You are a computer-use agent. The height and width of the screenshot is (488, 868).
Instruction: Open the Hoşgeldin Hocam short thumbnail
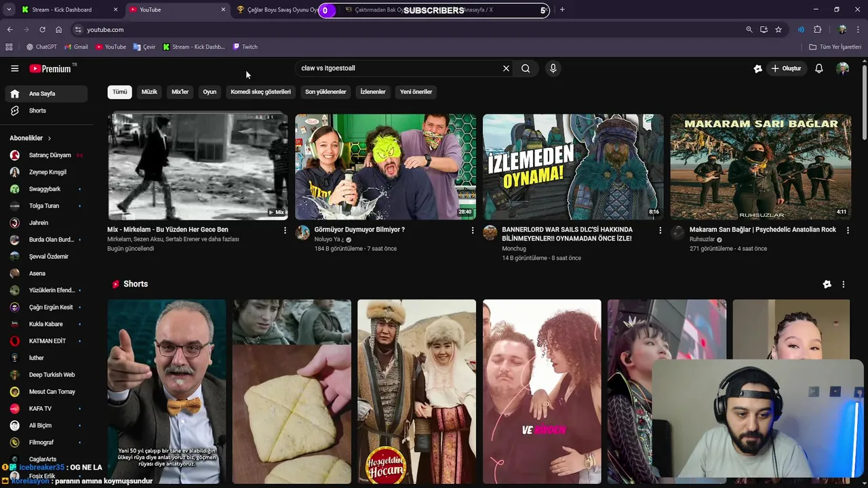(416, 392)
